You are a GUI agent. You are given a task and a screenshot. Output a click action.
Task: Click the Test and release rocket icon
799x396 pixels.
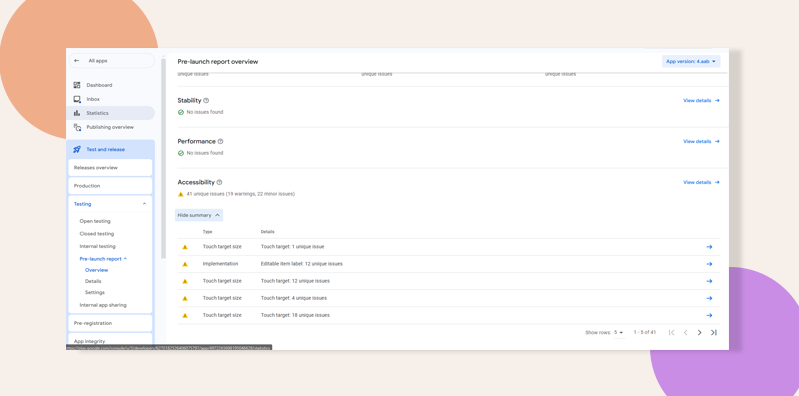coord(77,149)
